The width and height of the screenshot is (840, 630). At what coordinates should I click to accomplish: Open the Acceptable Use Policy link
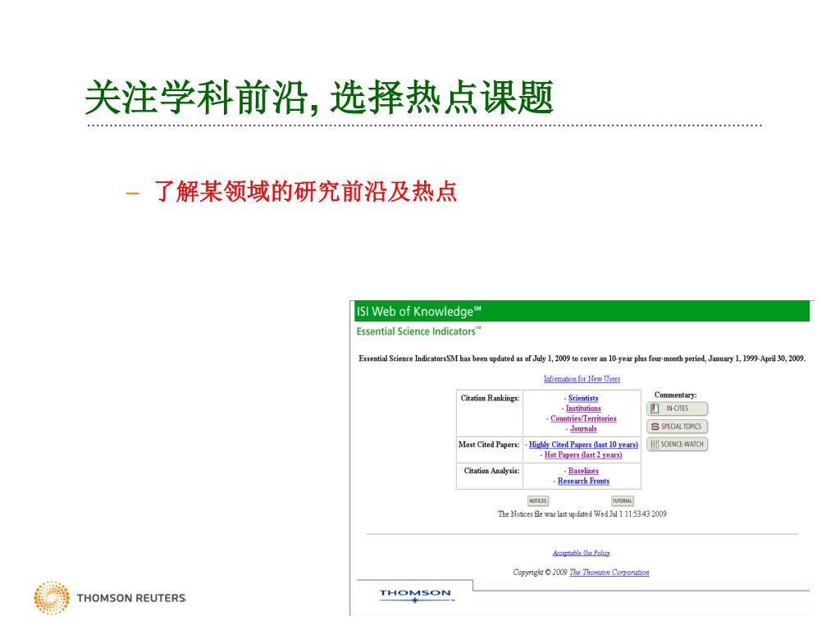[582, 553]
